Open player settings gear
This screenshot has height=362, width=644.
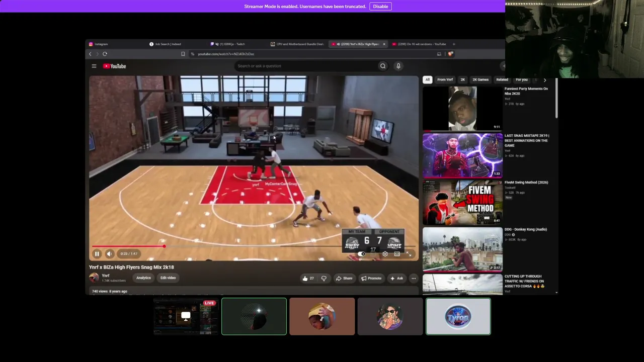tap(385, 254)
